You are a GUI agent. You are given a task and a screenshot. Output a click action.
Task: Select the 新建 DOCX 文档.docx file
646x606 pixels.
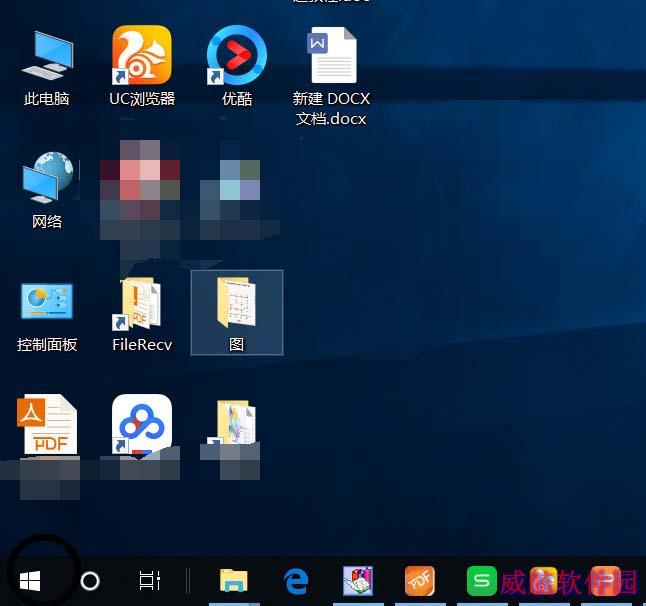click(x=332, y=76)
